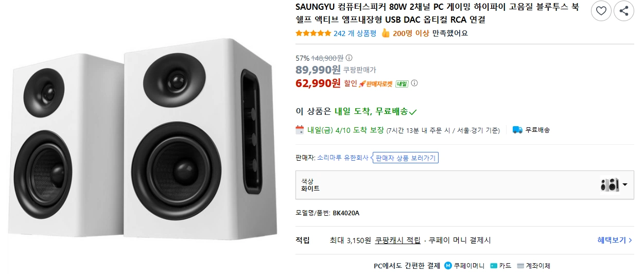
Task: Expand 혜택보기 benefits details
Action: tap(615, 240)
